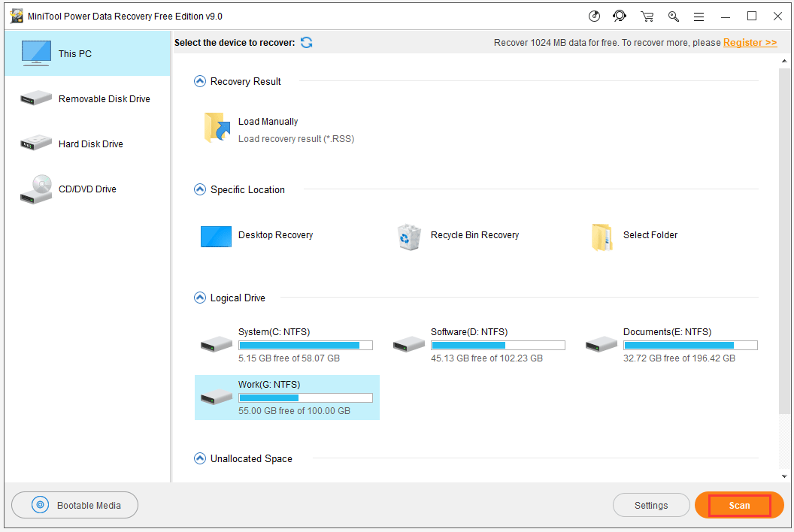794x532 pixels.
Task: Open support via the headset icon
Action: (620, 16)
